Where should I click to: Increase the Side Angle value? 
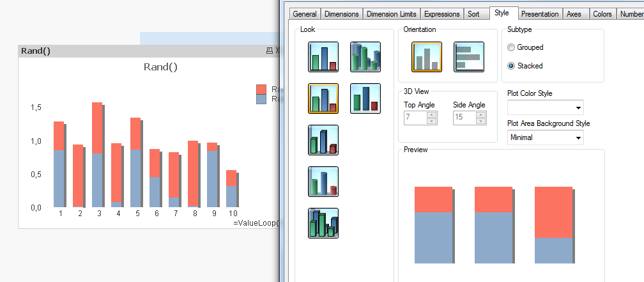(x=481, y=114)
